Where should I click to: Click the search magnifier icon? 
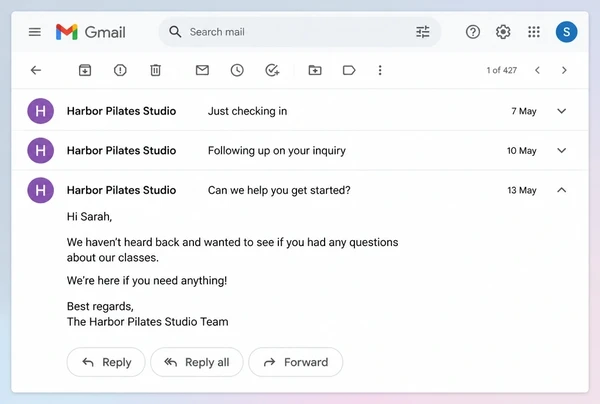point(175,32)
